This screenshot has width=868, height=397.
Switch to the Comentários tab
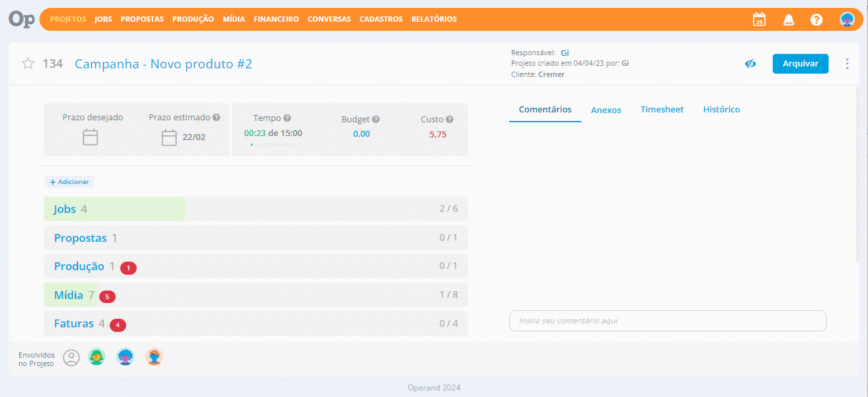[x=545, y=109]
